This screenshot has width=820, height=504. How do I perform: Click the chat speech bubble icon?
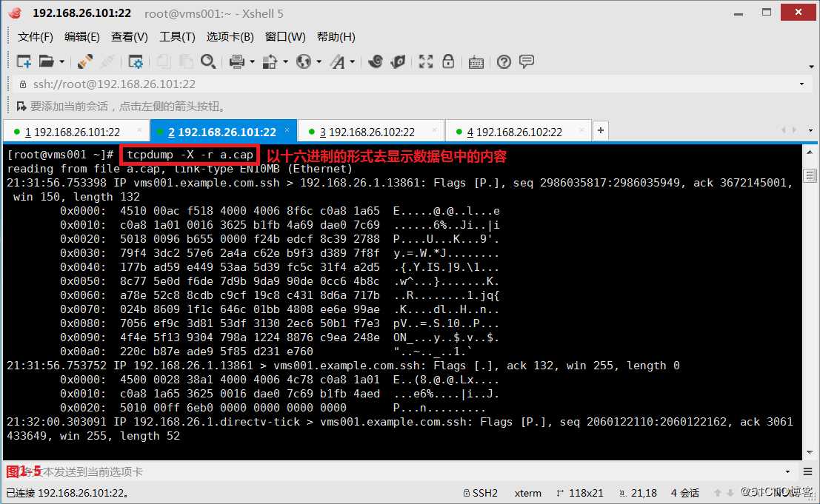pyautogui.click(x=527, y=61)
